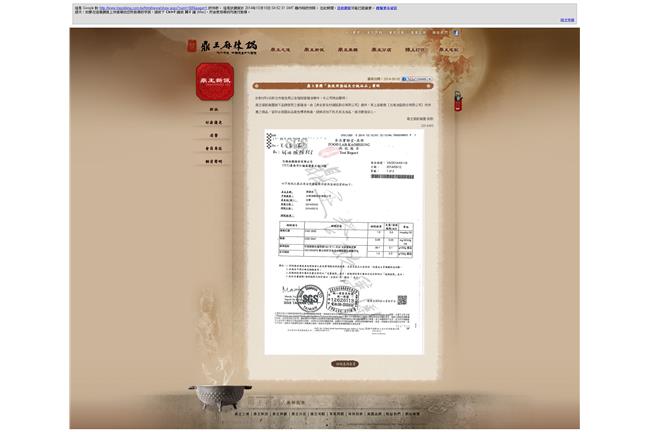
Task: Select the third, middle entry in the left sidebar
Action: point(214,135)
